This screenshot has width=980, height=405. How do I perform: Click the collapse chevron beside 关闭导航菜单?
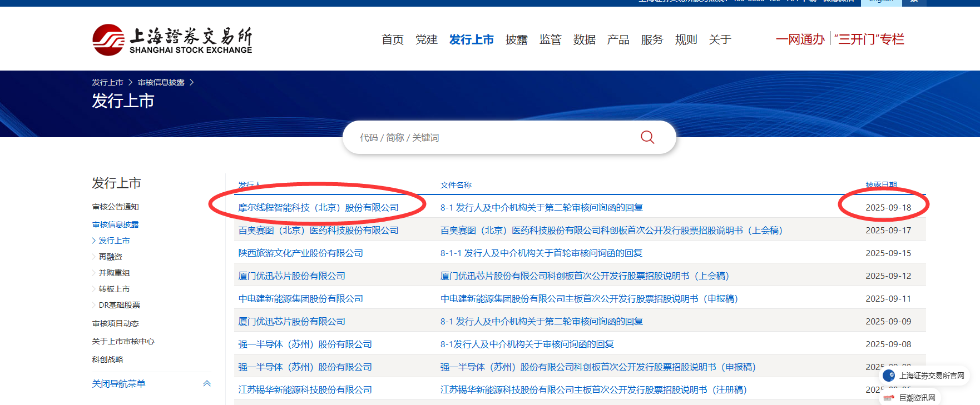207,383
